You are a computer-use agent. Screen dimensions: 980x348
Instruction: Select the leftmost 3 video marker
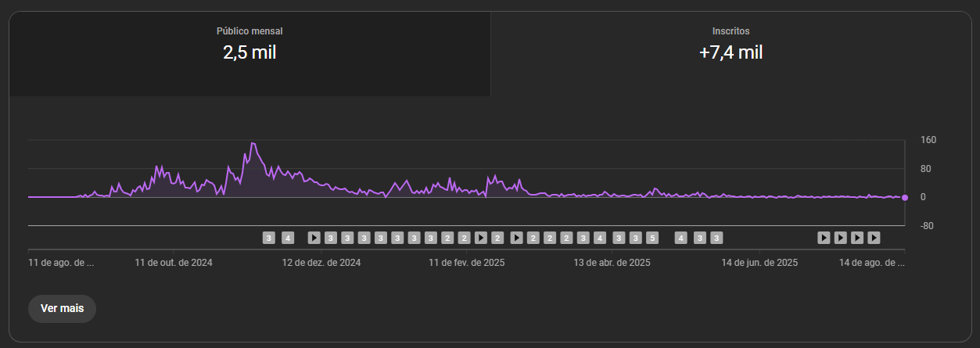[269, 238]
